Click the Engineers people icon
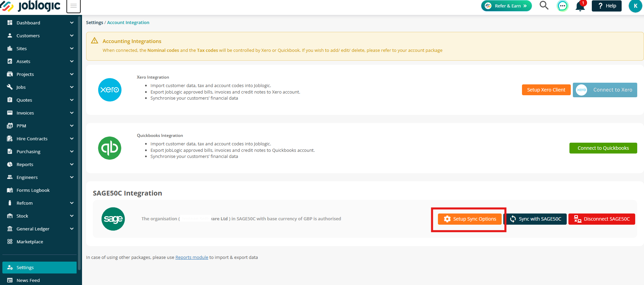 click(10, 177)
